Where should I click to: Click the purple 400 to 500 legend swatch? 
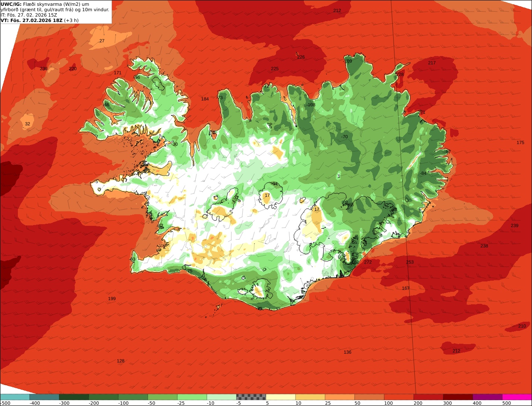tap(487, 397)
